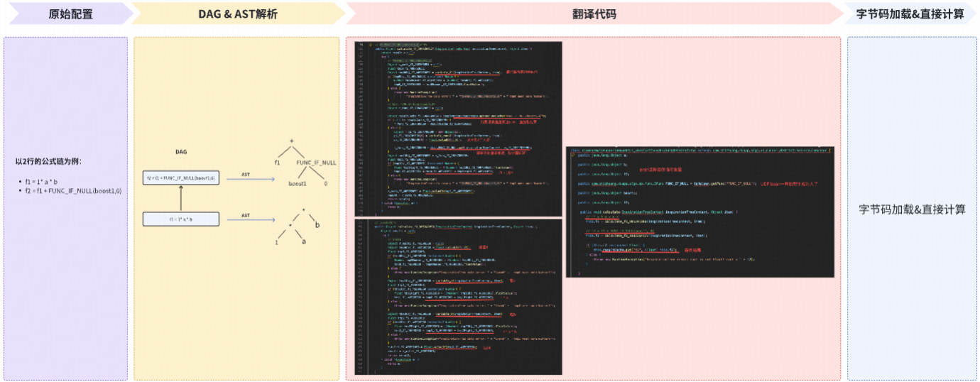Click the text 以2行的公式链为例
The image size is (980, 382).
click(x=48, y=162)
